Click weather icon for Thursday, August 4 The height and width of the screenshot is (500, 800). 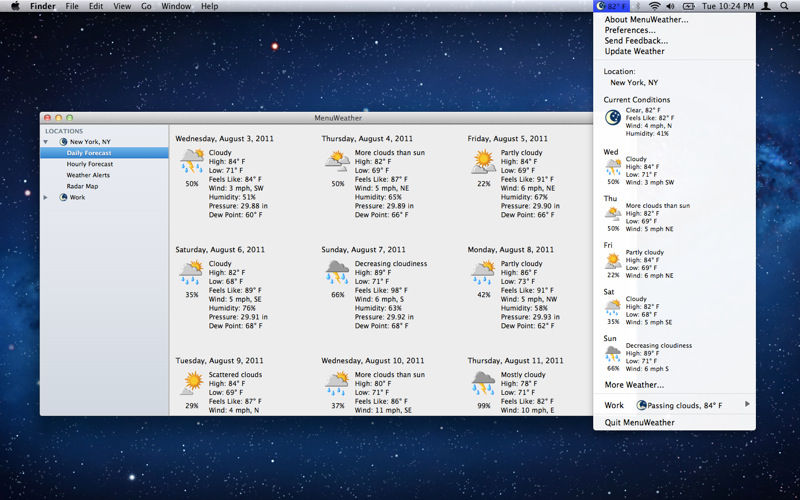(x=338, y=161)
